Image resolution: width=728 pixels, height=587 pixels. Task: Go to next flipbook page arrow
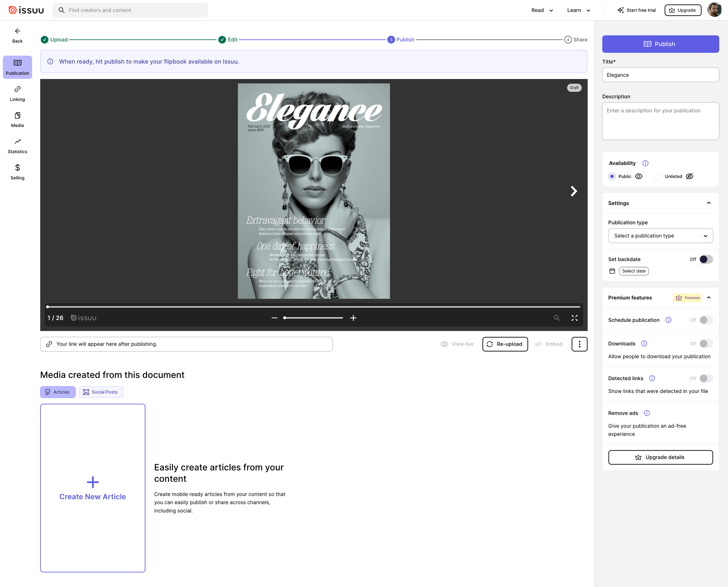574,191
